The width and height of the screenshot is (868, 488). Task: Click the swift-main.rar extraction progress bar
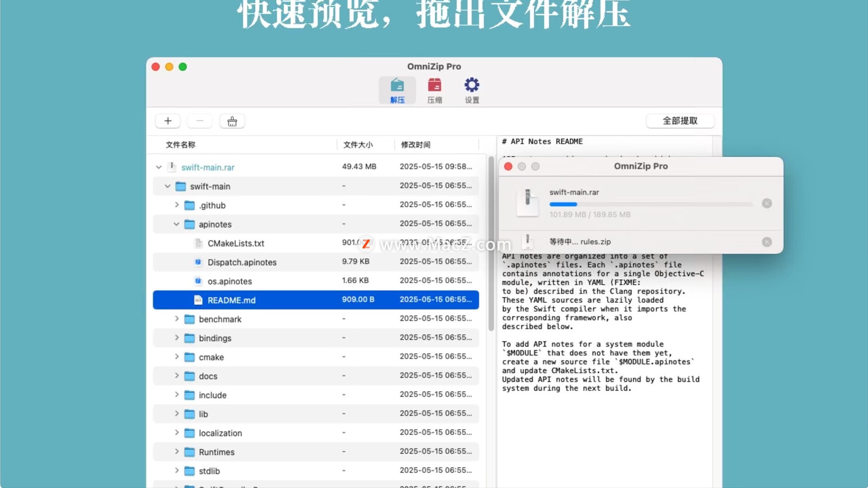[x=651, y=204]
